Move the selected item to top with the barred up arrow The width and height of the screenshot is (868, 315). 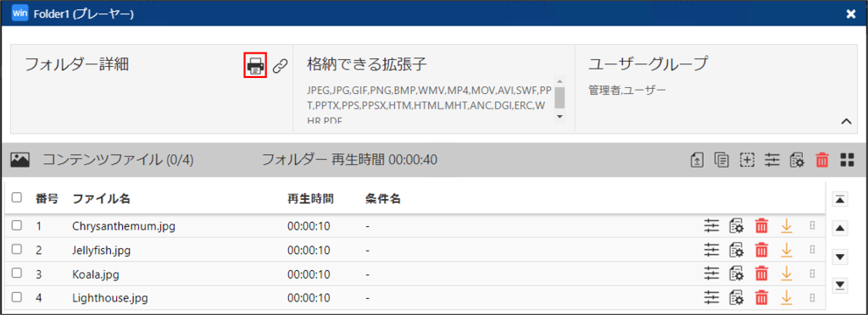[x=840, y=200]
